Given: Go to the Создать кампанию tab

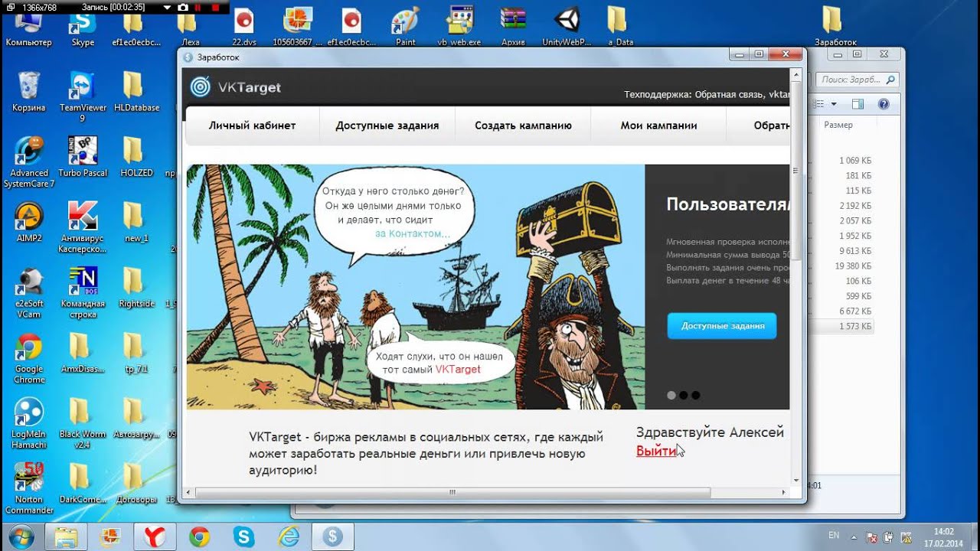Looking at the screenshot, I should click(x=523, y=126).
